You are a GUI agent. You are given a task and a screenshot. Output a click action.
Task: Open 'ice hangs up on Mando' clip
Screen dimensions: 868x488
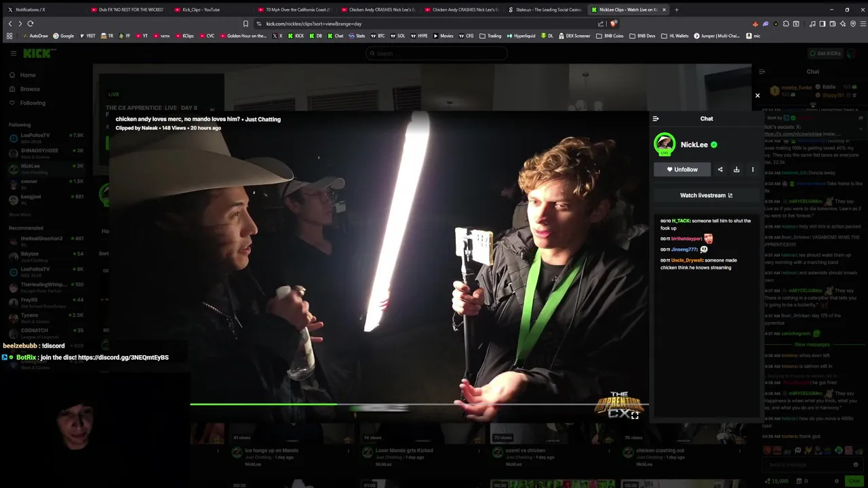(271, 450)
